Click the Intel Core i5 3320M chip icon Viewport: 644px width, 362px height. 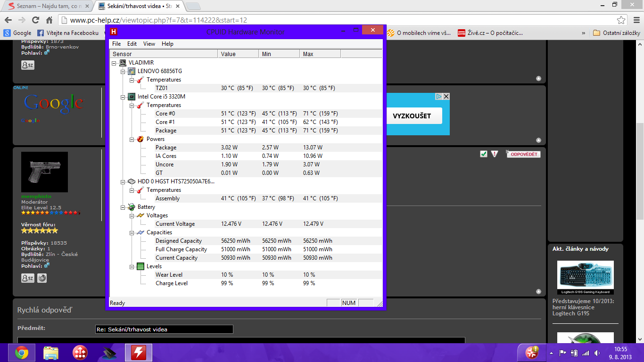[132, 97]
